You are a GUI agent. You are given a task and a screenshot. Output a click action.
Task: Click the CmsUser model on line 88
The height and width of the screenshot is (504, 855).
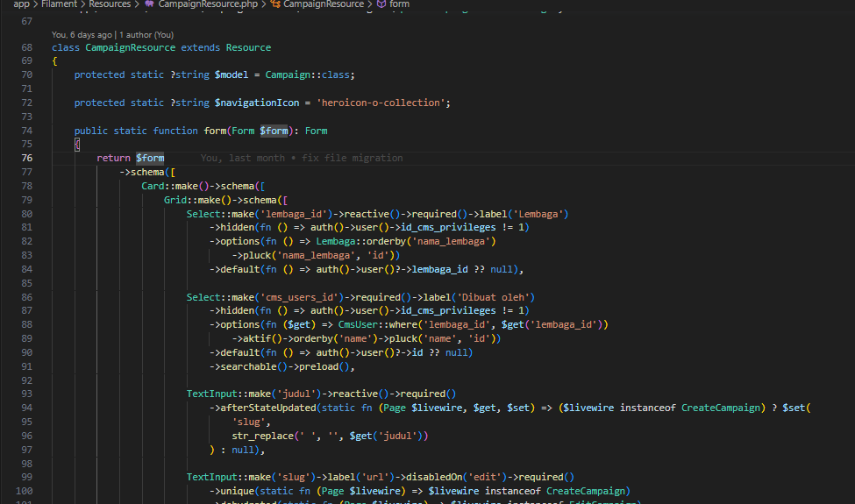click(358, 324)
